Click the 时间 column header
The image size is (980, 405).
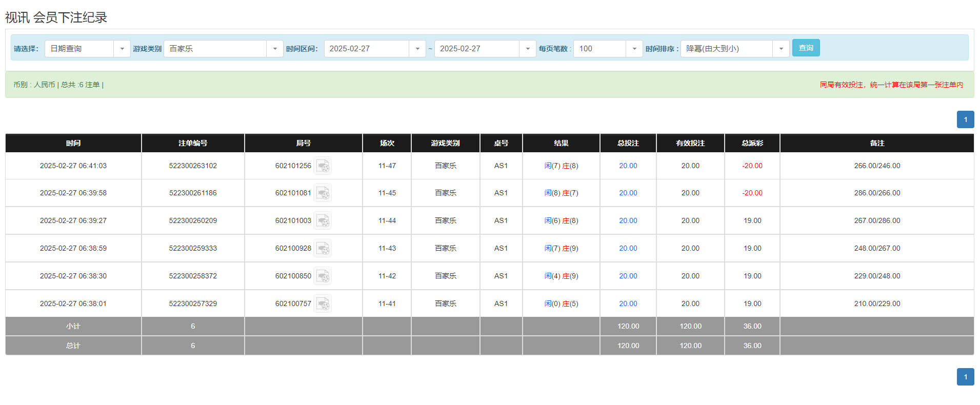pos(73,143)
